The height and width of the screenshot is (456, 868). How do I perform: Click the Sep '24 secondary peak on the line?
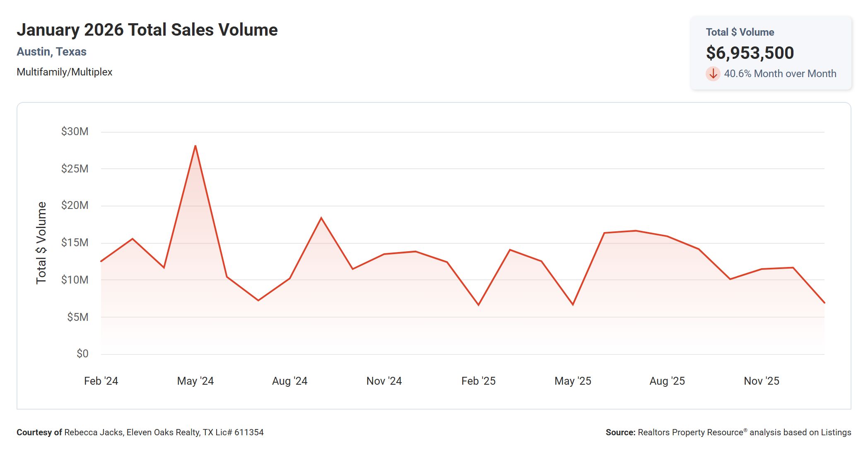[321, 218]
